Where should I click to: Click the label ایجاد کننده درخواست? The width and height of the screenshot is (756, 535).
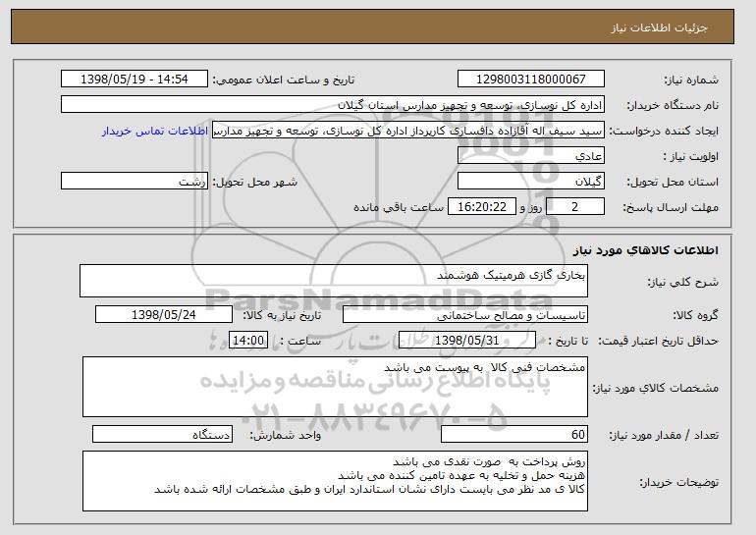point(664,132)
